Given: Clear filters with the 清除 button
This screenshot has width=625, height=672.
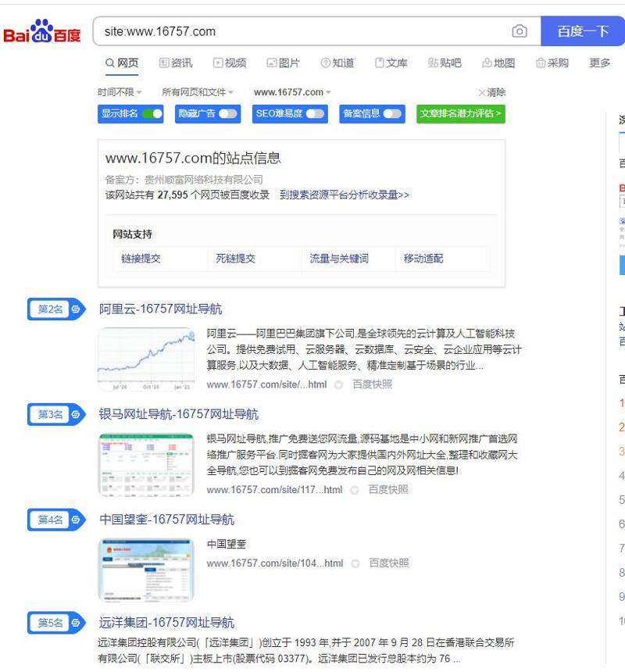Looking at the screenshot, I should [491, 92].
